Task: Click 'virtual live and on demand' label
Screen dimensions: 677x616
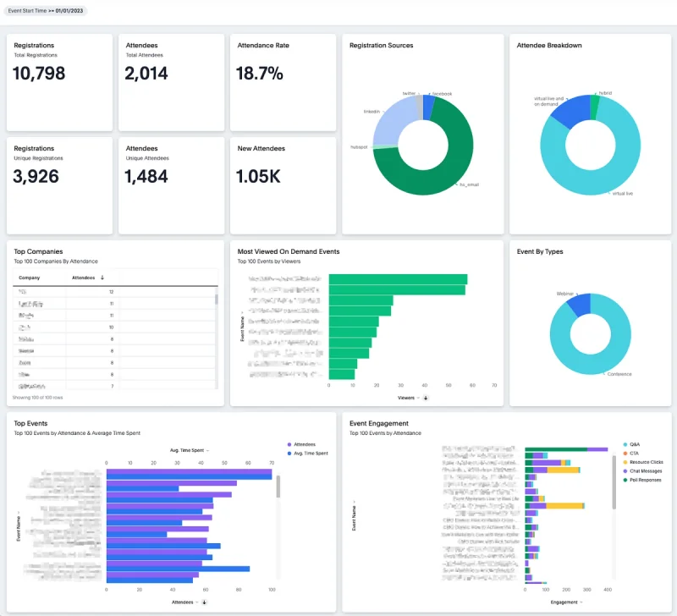Action: [x=548, y=101]
